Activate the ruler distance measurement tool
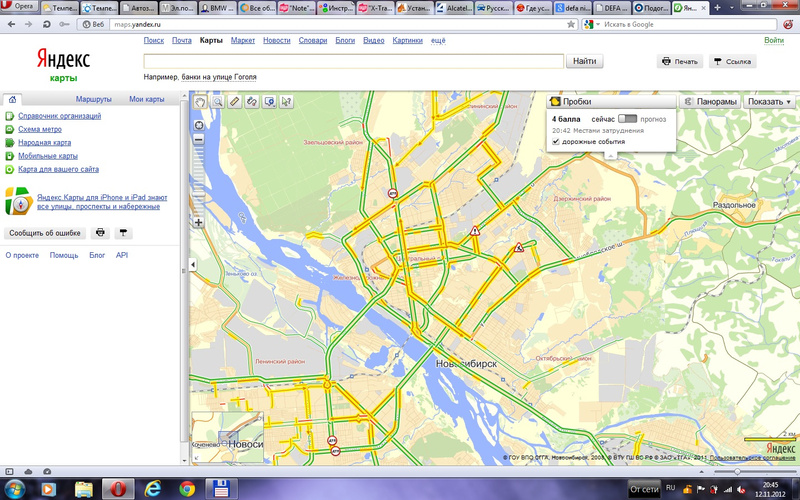This screenshot has height=500, width=800. tap(234, 101)
